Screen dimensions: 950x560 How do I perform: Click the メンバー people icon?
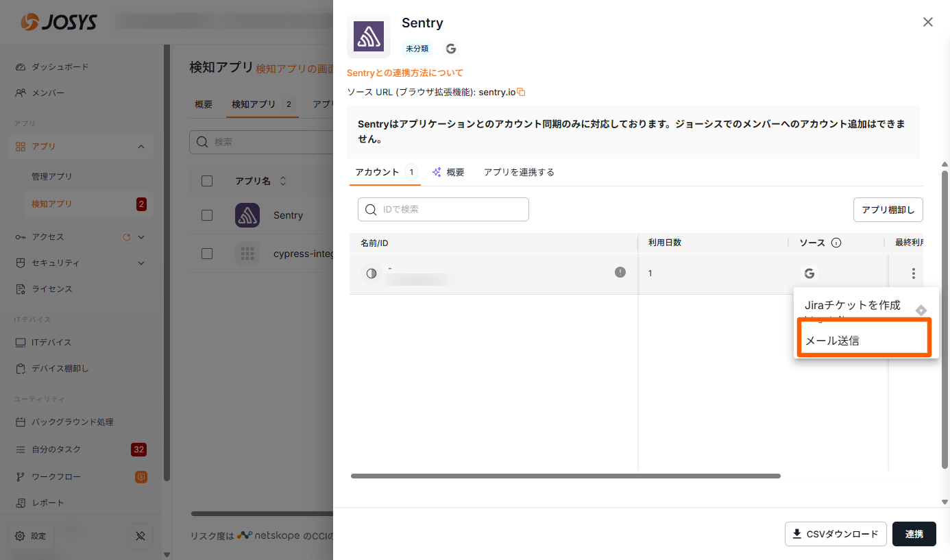tap(20, 93)
